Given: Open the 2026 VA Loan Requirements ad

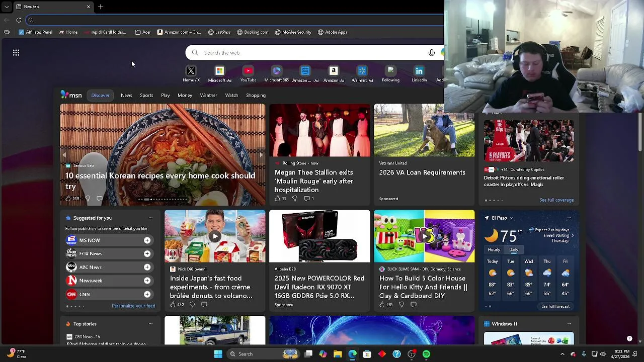Looking at the screenshot, I should (x=422, y=172).
